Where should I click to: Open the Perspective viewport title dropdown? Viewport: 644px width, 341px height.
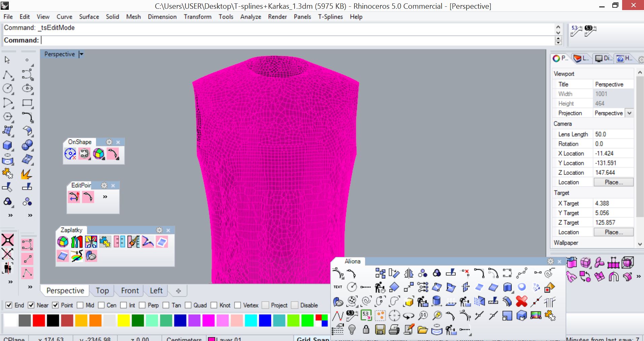coord(81,54)
